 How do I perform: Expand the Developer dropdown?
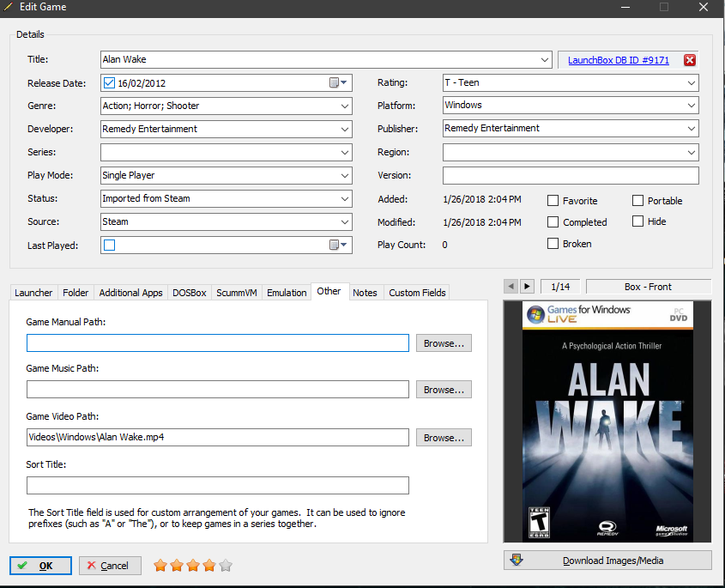pos(344,129)
